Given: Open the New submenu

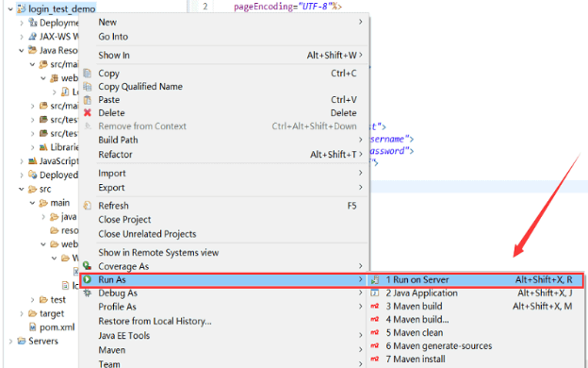Looking at the screenshot, I should click(x=224, y=22).
